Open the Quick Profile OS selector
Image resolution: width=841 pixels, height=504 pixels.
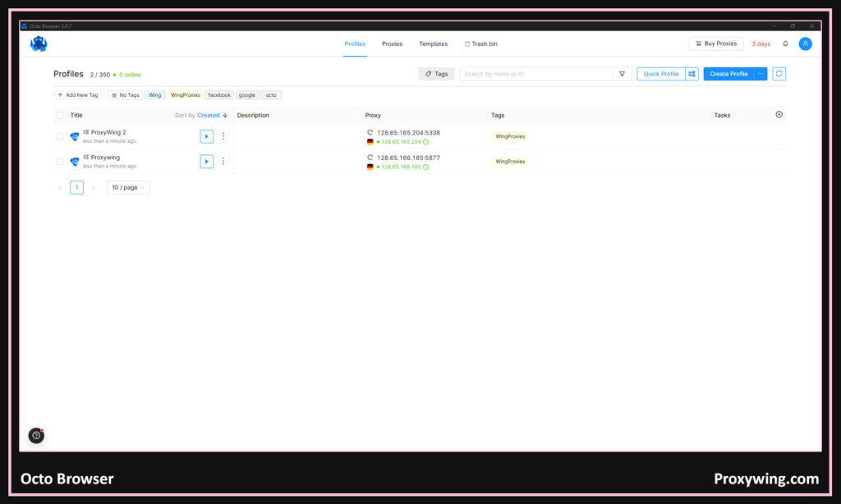point(692,74)
